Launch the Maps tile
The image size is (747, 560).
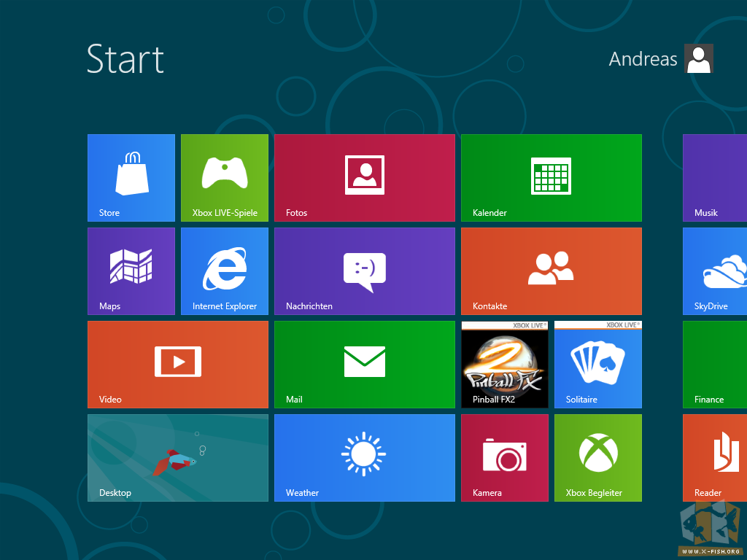(x=131, y=271)
